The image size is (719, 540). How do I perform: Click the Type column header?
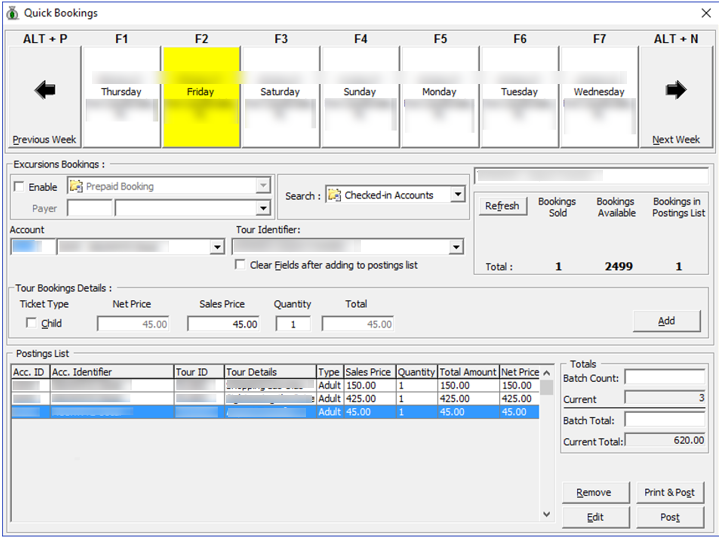(330, 372)
